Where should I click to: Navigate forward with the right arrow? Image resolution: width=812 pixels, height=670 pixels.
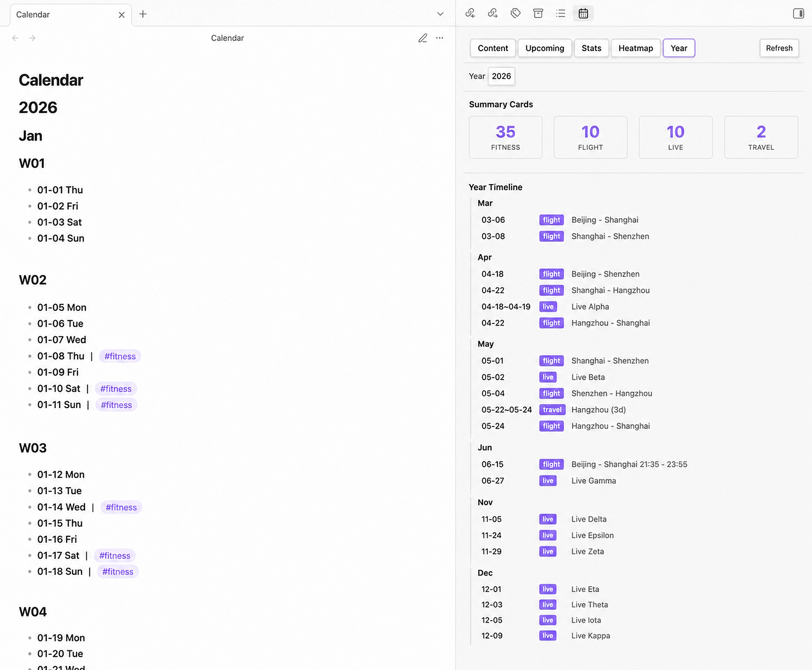[32, 38]
